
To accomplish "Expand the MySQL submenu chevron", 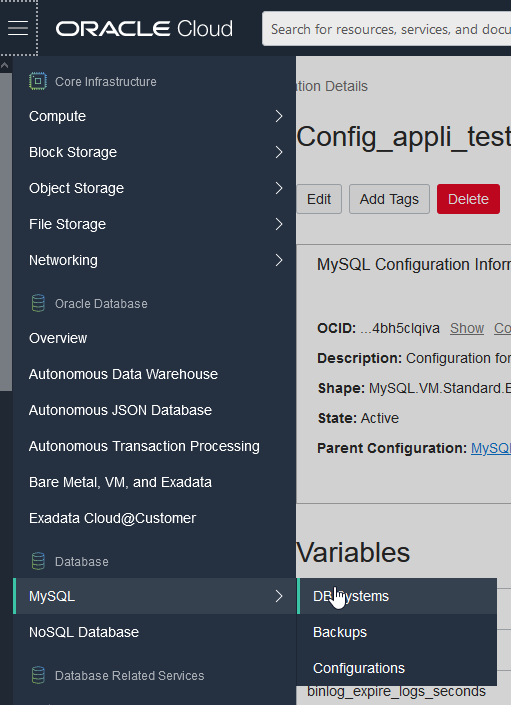I will (x=279, y=596).
